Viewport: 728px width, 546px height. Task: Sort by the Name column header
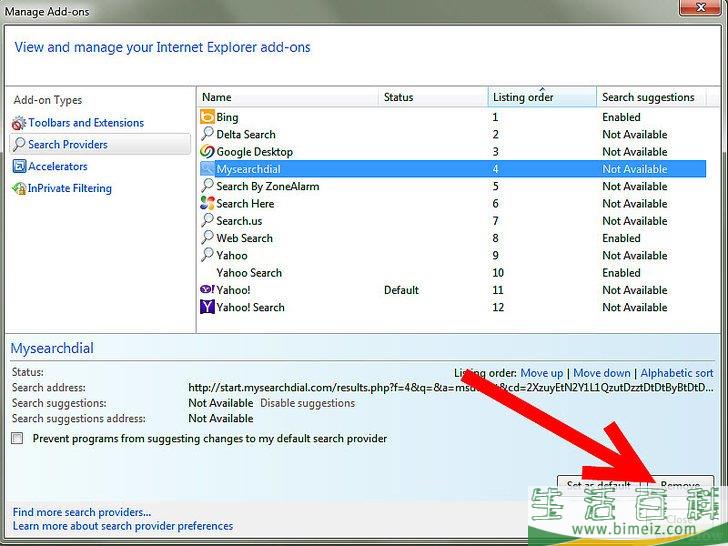tap(287, 97)
